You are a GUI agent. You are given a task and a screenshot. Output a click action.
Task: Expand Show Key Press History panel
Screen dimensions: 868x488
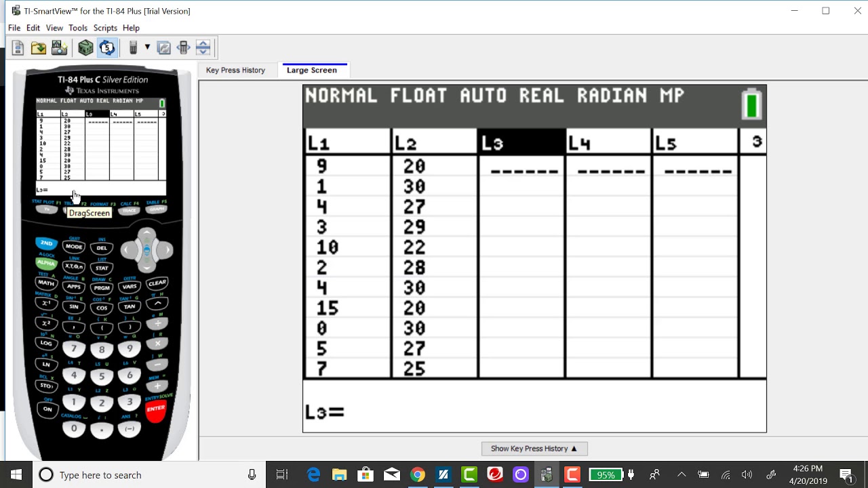534,448
